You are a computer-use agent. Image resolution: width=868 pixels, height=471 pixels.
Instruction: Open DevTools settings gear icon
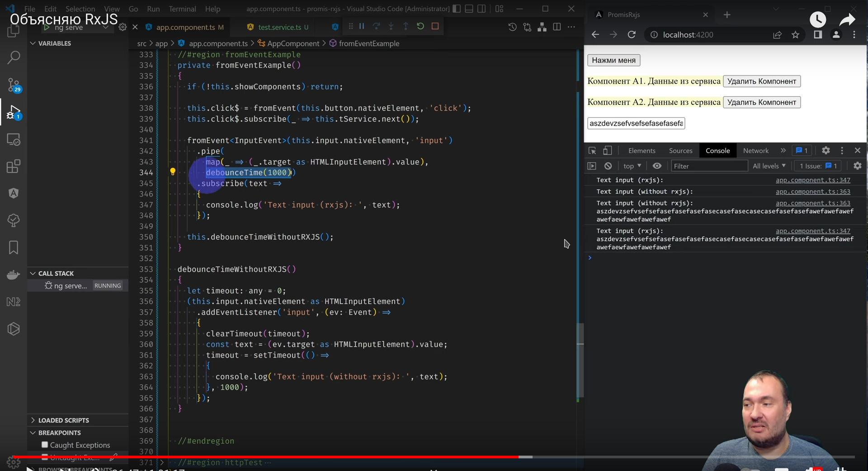pyautogui.click(x=826, y=151)
